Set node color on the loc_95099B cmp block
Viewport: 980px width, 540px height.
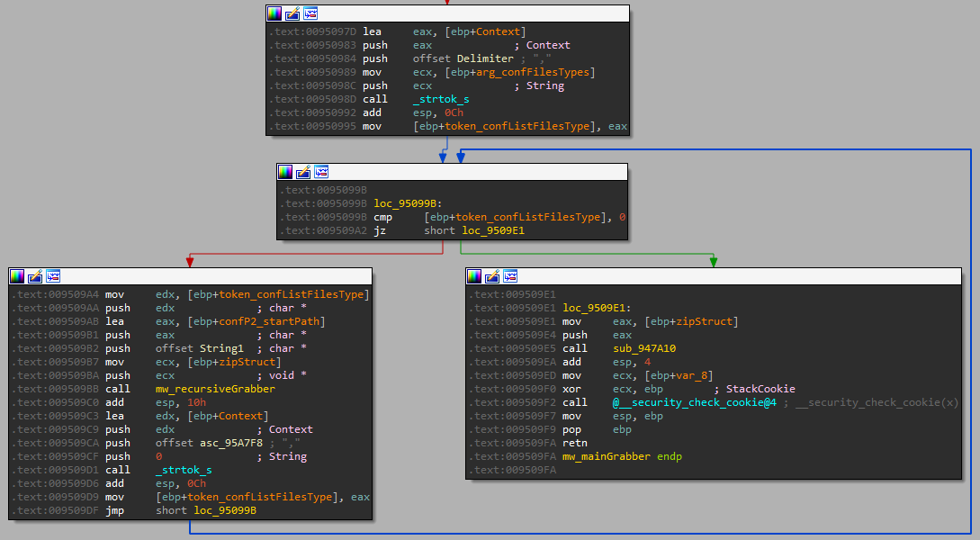pos(285,172)
